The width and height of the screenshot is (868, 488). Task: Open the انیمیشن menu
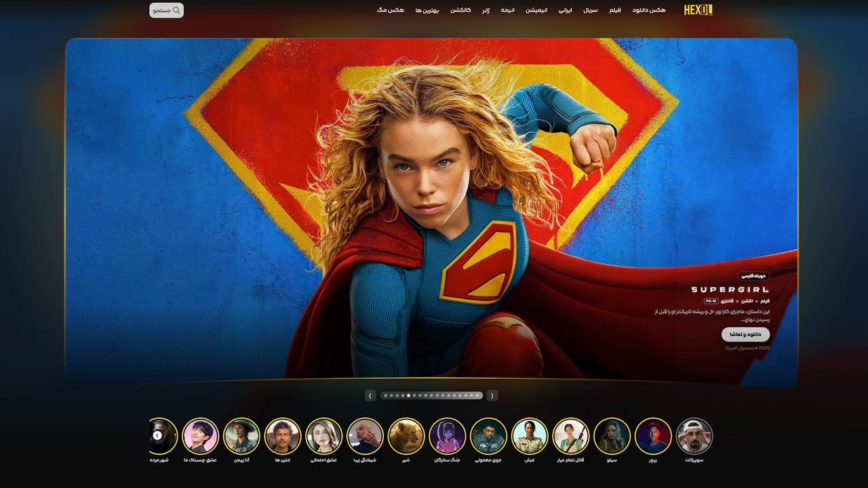[536, 10]
